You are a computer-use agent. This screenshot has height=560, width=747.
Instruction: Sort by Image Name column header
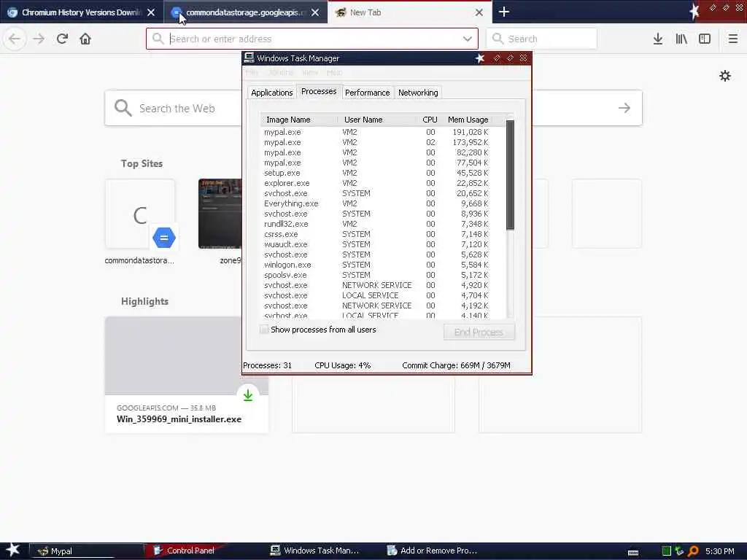298,120
